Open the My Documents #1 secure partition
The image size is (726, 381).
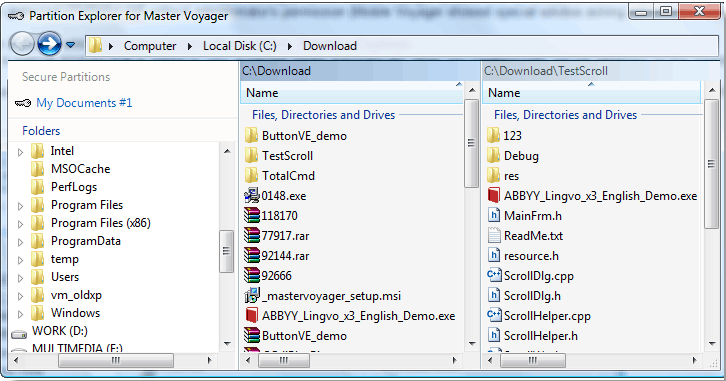pos(84,103)
